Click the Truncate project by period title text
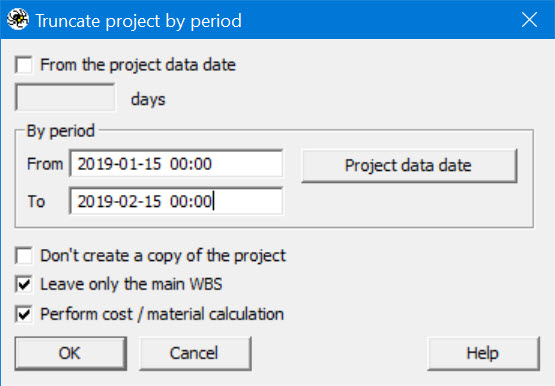 [x=138, y=21]
